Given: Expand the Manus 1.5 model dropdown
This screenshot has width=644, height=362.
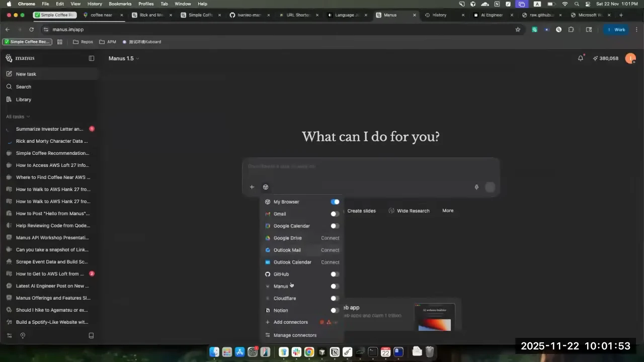Looking at the screenshot, I should [x=124, y=58].
